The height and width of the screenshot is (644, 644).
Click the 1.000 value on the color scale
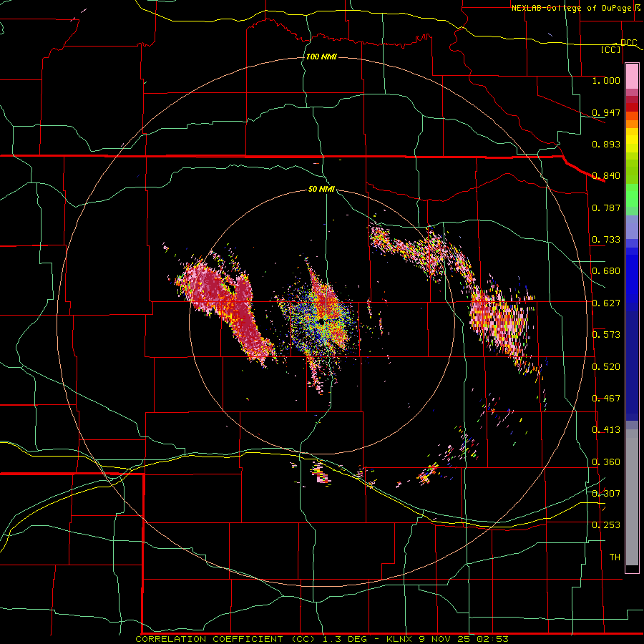(606, 80)
